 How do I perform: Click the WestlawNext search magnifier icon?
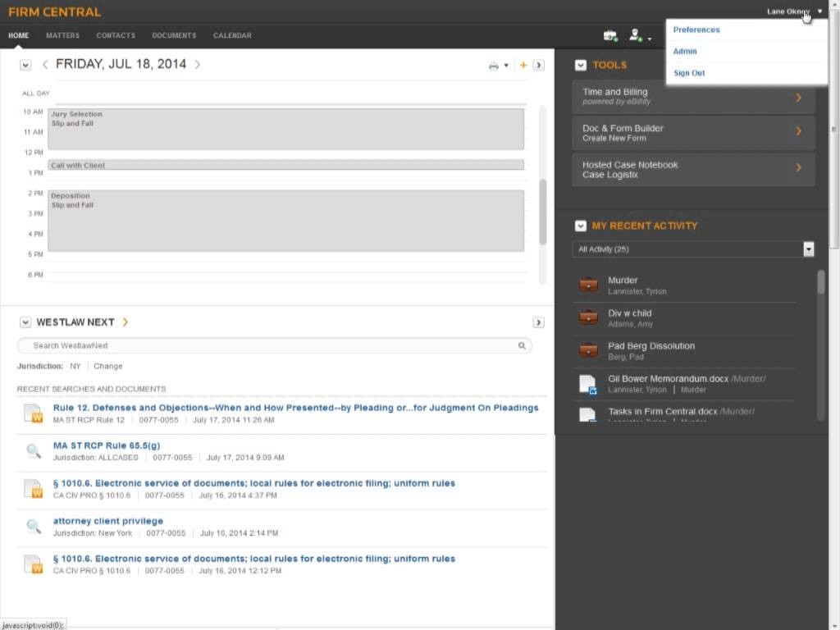tap(522, 346)
